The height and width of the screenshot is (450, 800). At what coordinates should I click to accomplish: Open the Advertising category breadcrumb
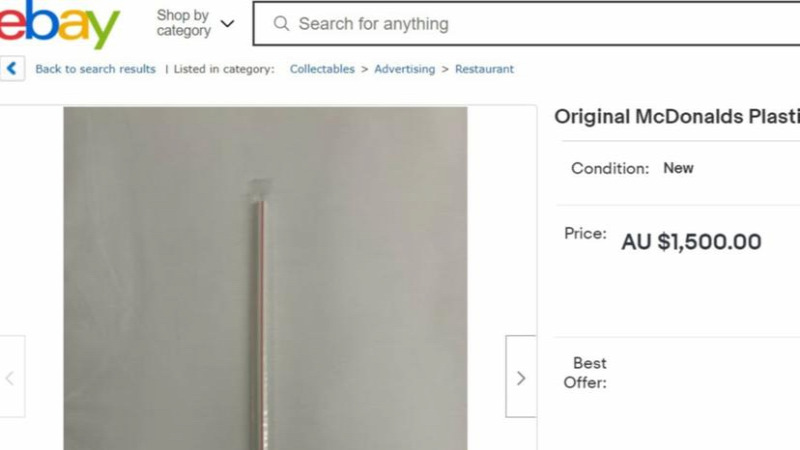(x=405, y=69)
